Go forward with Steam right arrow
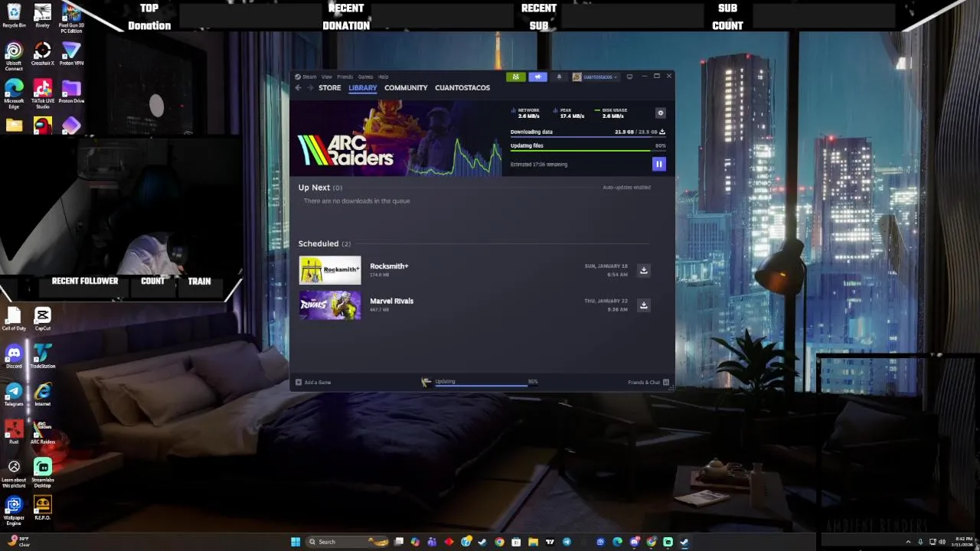 tap(310, 88)
